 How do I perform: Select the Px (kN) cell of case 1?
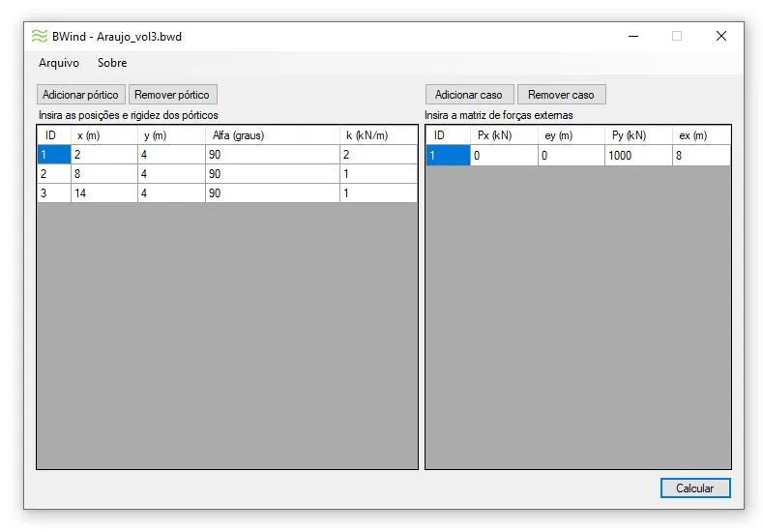pos(503,156)
